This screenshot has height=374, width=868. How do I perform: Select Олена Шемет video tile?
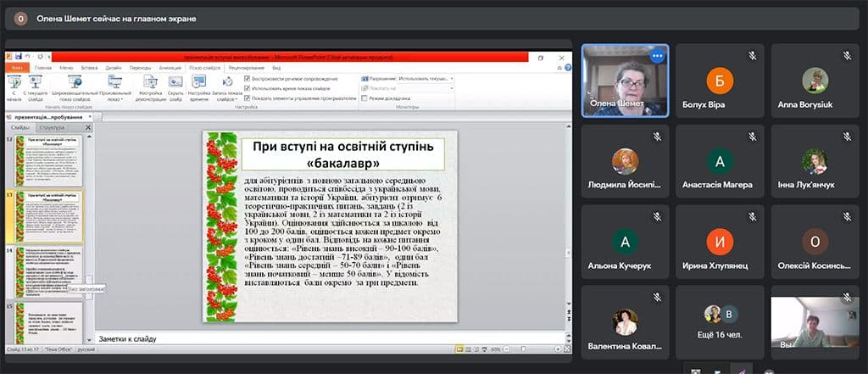point(625,81)
